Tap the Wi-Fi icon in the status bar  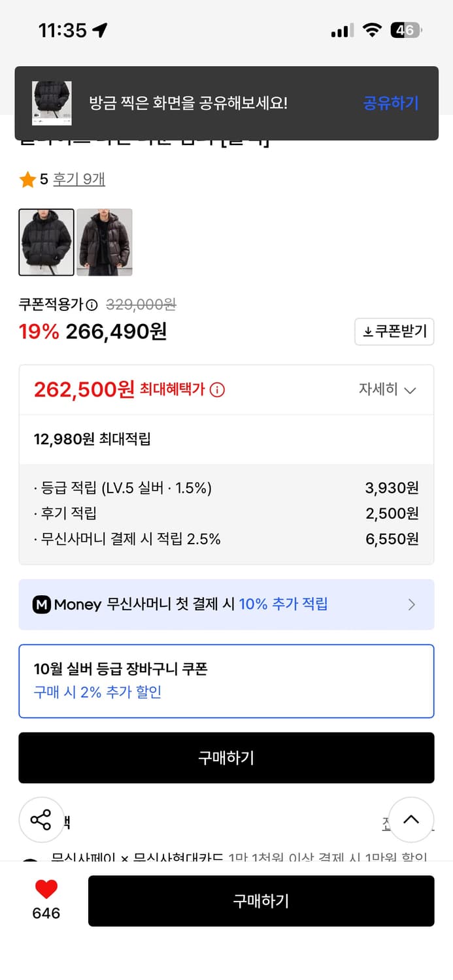[373, 29]
